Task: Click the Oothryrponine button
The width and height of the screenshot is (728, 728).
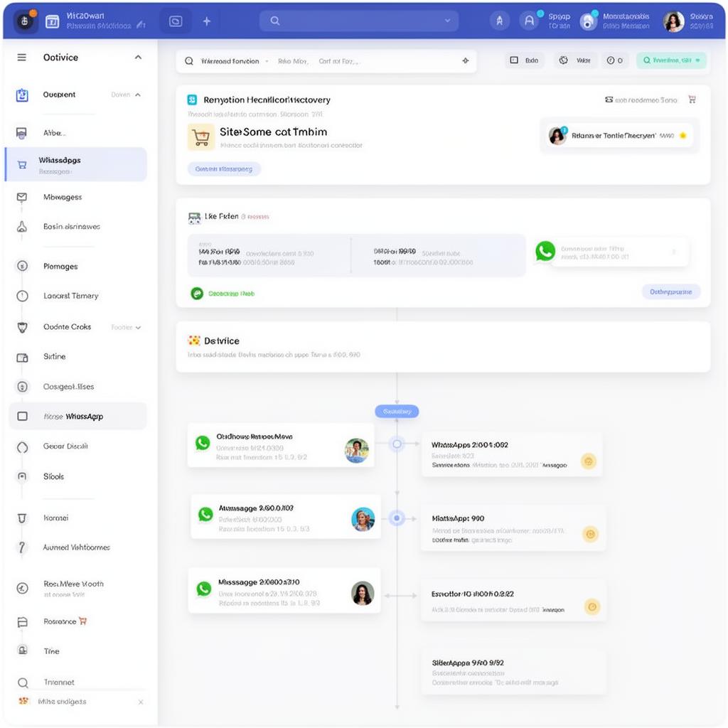Action: coord(670,291)
